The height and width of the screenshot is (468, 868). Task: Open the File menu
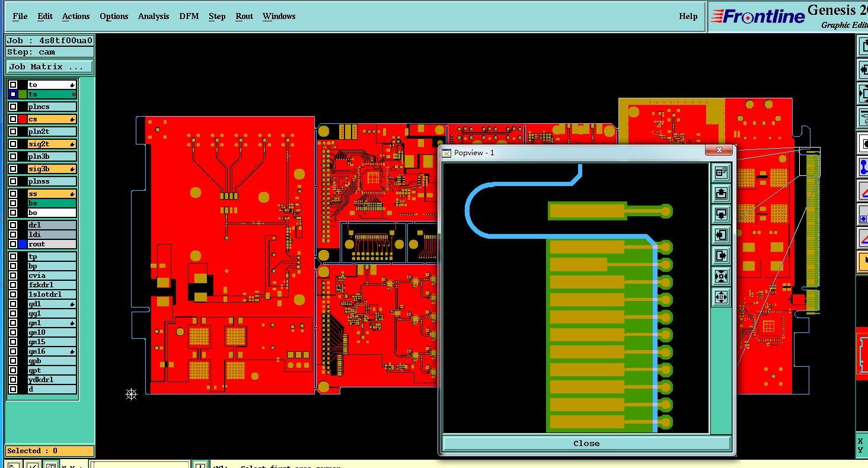pyautogui.click(x=20, y=16)
